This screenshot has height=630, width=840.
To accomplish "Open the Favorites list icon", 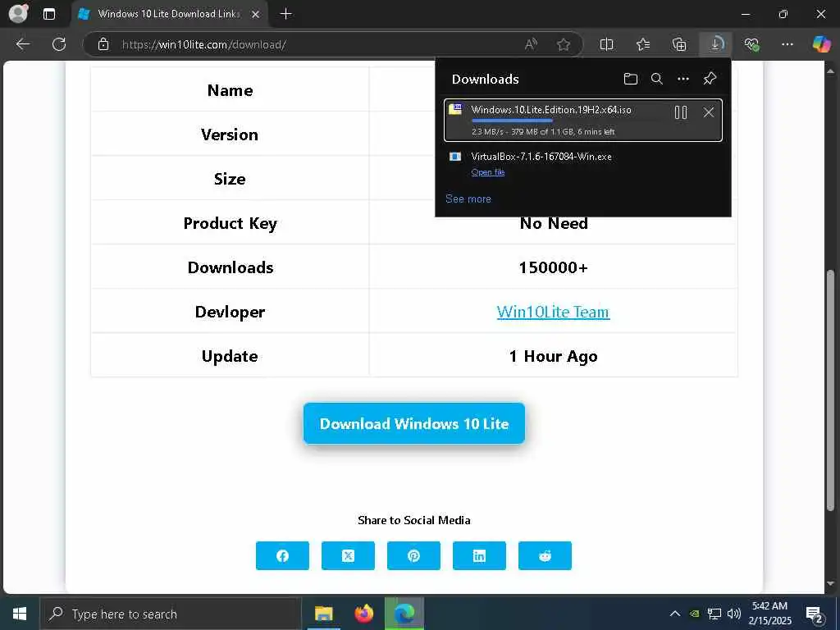I will pyautogui.click(x=643, y=44).
